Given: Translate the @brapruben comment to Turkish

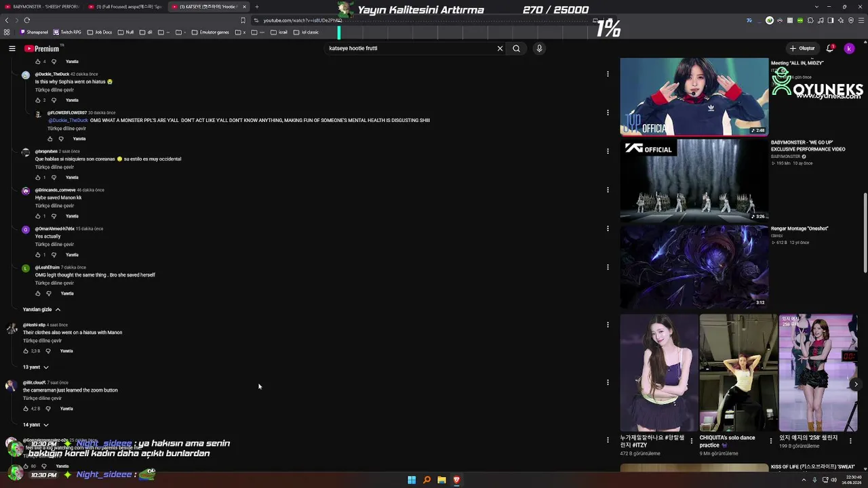Looking at the screenshot, I should (x=54, y=167).
